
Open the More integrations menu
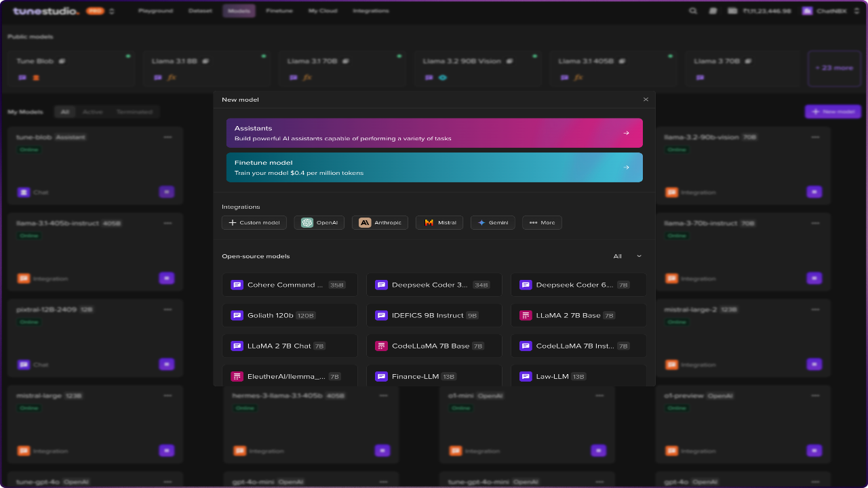pyautogui.click(x=542, y=222)
